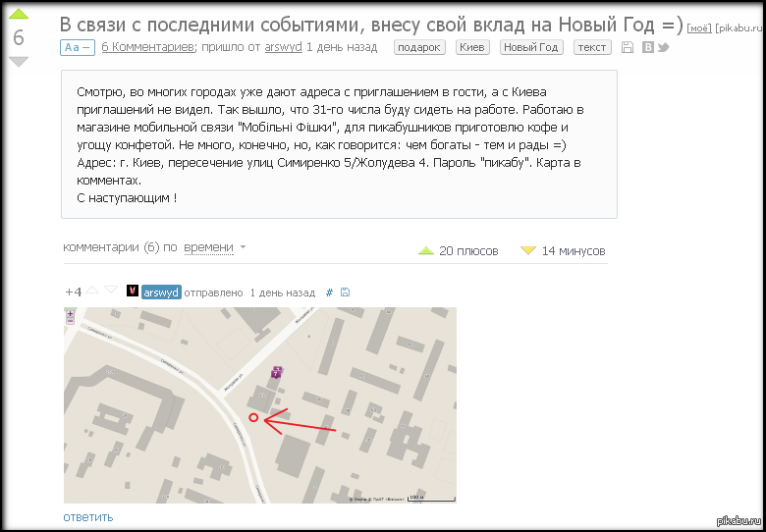Toggle the Aa font size button
Image resolution: width=766 pixels, height=532 pixels.
pyautogui.click(x=78, y=47)
